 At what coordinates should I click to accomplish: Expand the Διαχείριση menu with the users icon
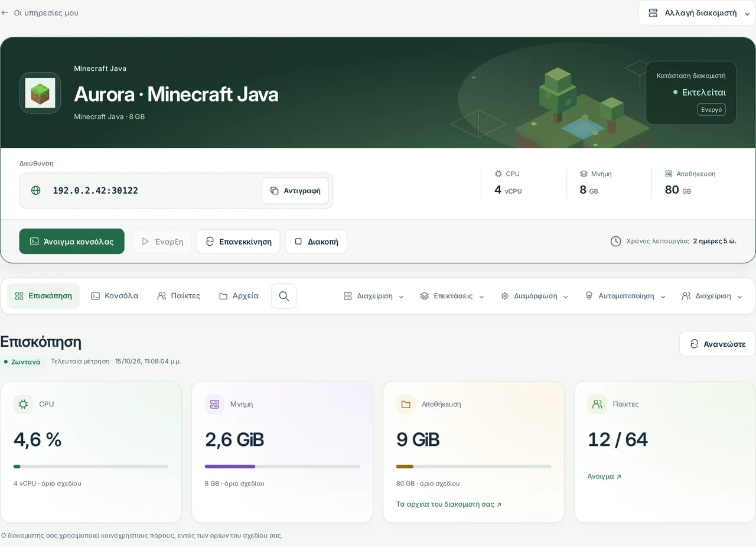(712, 296)
